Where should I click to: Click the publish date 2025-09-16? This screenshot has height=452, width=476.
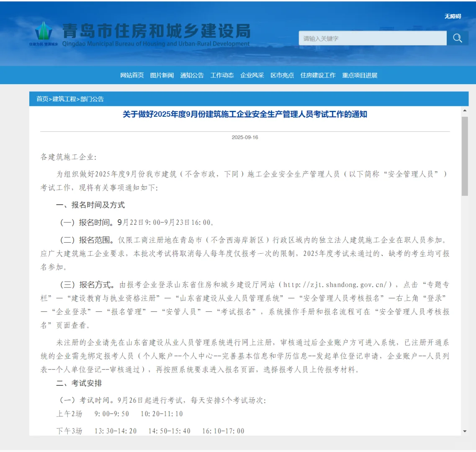click(245, 137)
